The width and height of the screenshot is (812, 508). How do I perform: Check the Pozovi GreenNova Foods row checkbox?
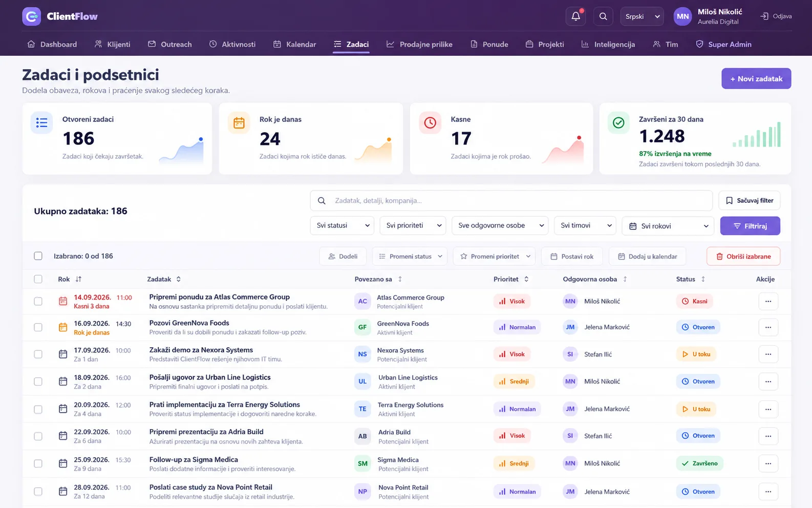click(38, 327)
